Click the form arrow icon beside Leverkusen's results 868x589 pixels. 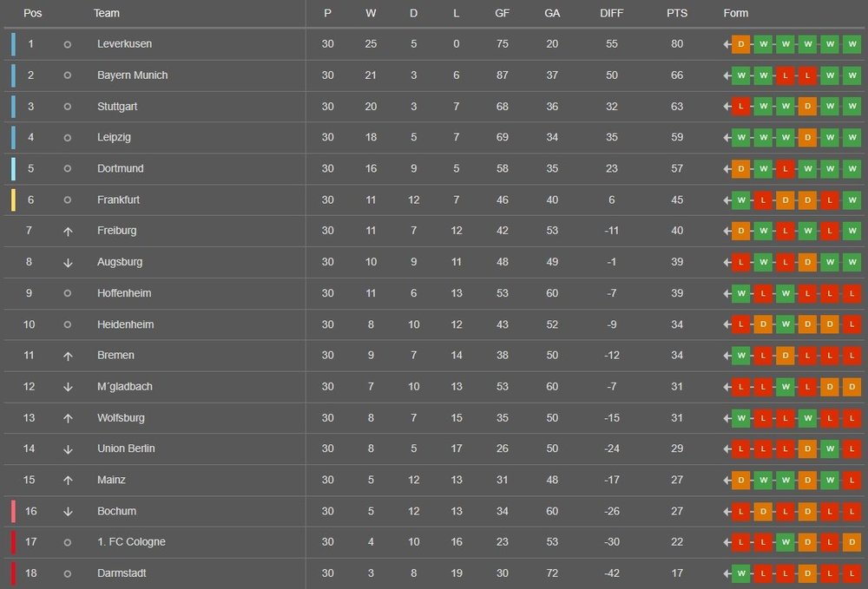click(x=727, y=44)
